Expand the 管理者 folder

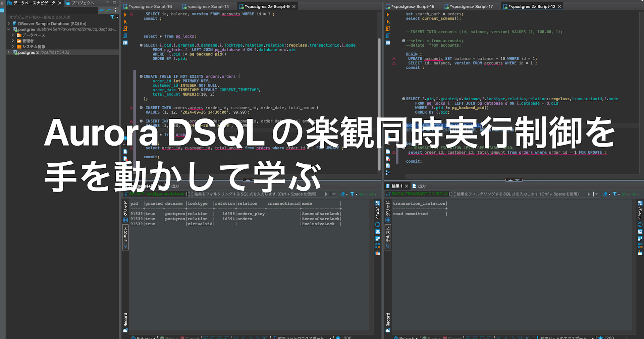13,41
